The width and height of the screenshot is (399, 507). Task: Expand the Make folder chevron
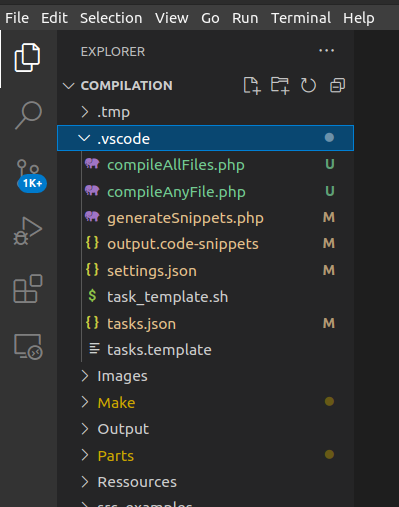tap(85, 402)
